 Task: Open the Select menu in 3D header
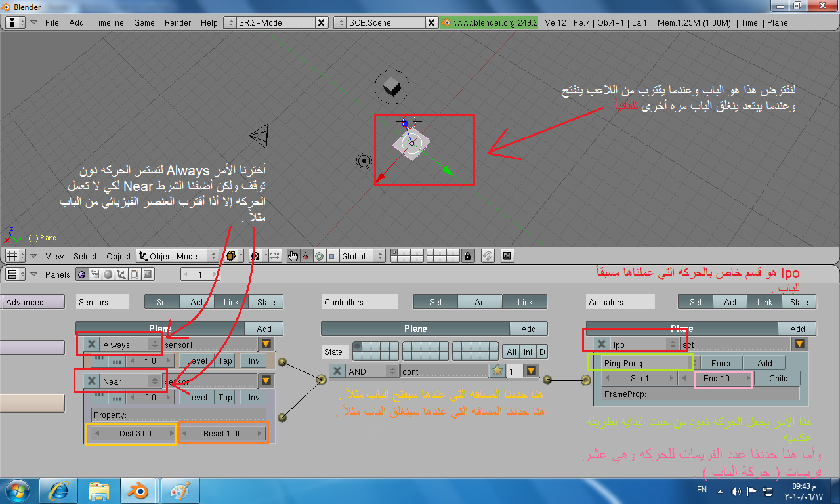(x=85, y=256)
